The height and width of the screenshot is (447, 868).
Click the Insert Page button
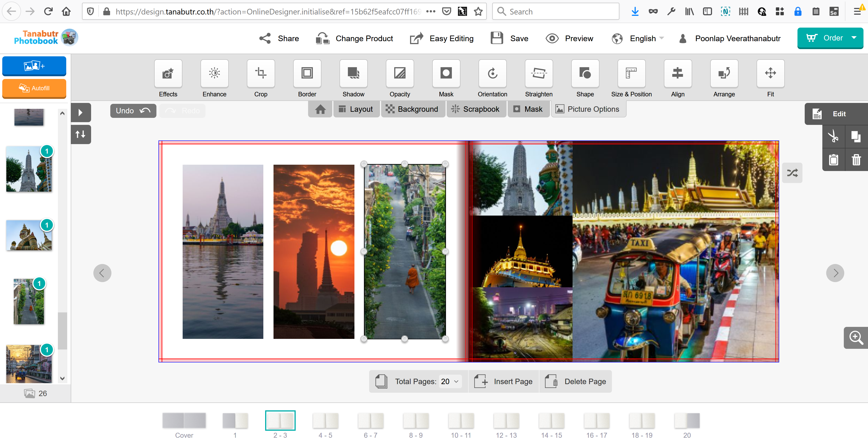(503, 381)
